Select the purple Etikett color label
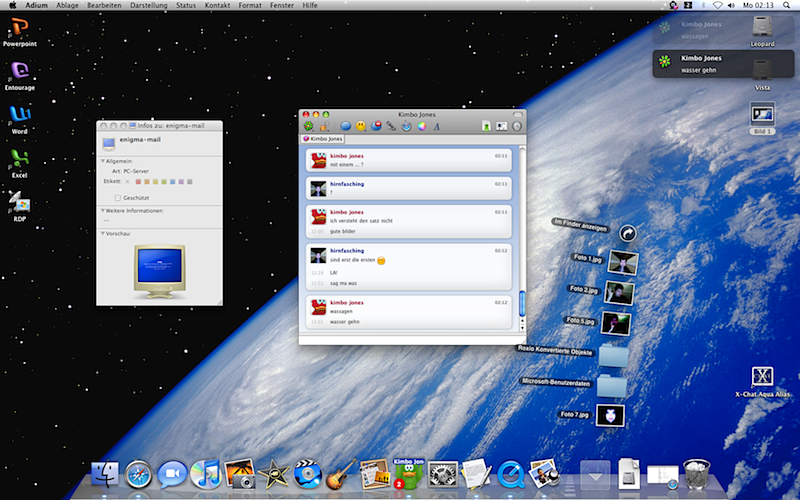Screen dimensions: 800x500 click(181, 182)
